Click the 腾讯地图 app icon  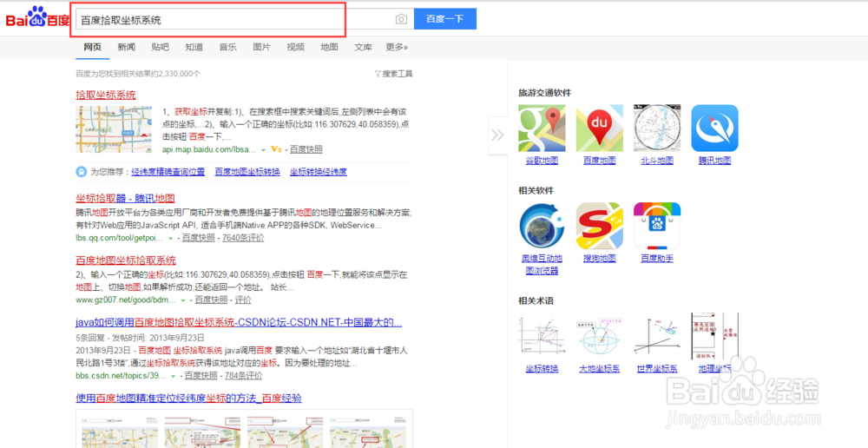click(714, 128)
